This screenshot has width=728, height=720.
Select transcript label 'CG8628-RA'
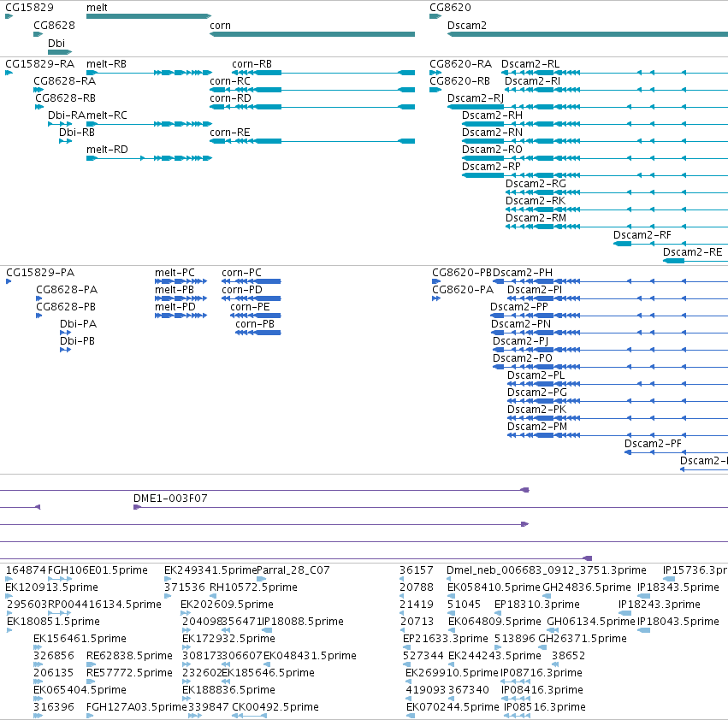coord(64,80)
